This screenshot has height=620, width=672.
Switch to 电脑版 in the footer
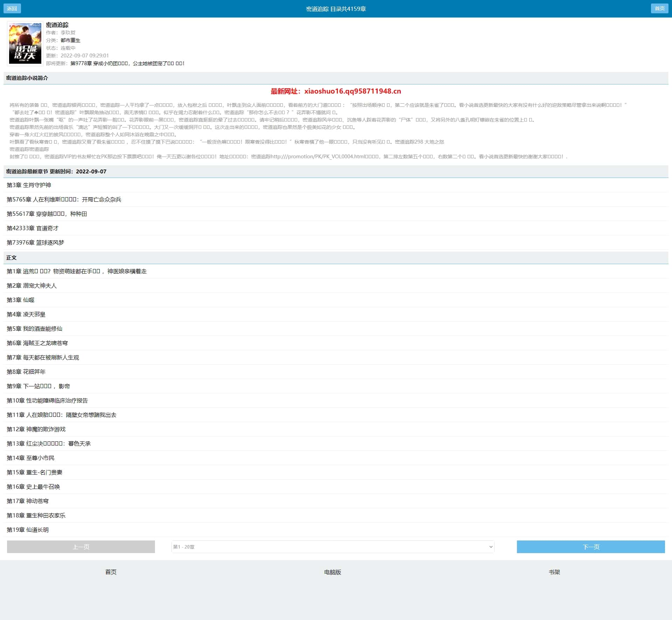(x=332, y=572)
